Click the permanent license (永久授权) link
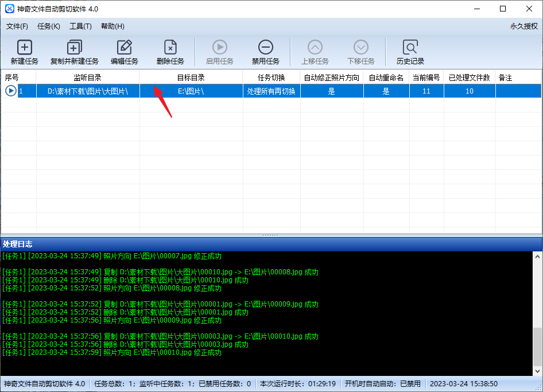Viewport: 543px width, 392px height. [x=523, y=26]
